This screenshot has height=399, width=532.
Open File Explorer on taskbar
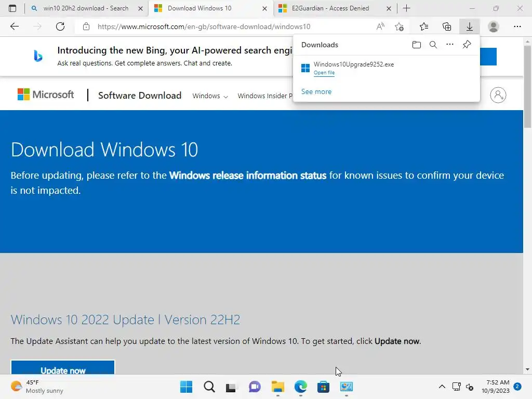coord(278,387)
